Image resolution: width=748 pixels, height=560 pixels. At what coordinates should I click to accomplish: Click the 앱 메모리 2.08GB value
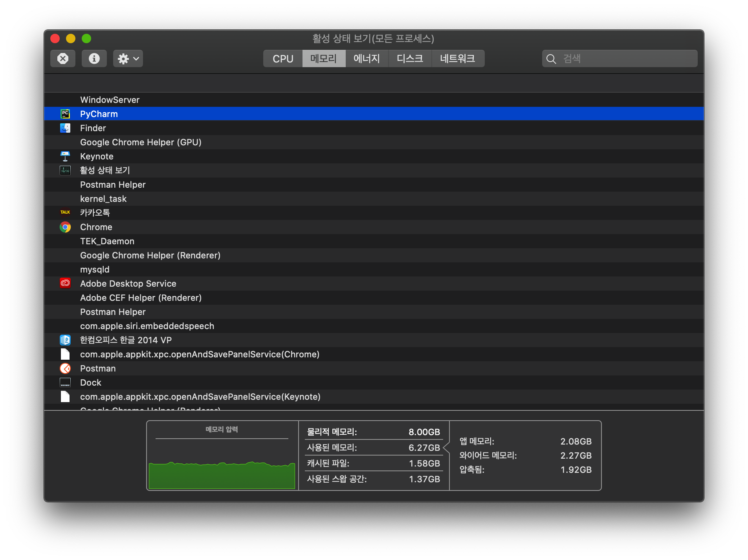[x=576, y=441]
